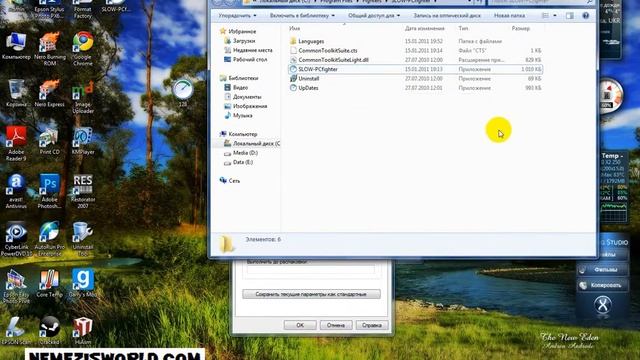
Task: Click the speedometer gadget labeled 128
Action: pyautogui.click(x=182, y=91)
